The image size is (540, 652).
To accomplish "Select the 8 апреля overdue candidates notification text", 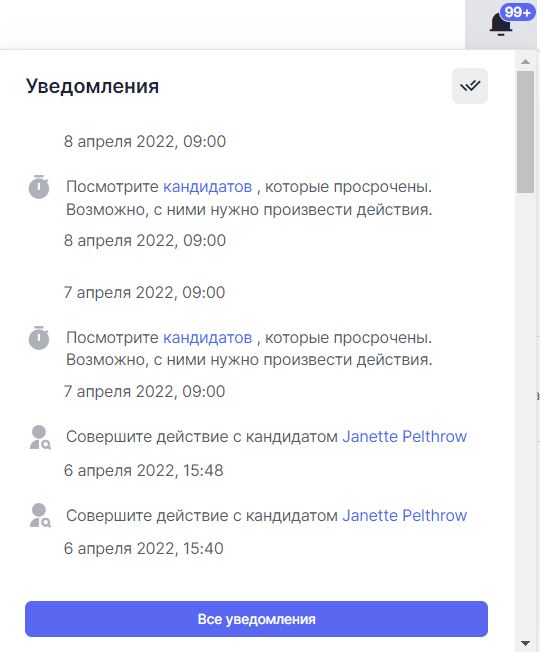I will 249,198.
